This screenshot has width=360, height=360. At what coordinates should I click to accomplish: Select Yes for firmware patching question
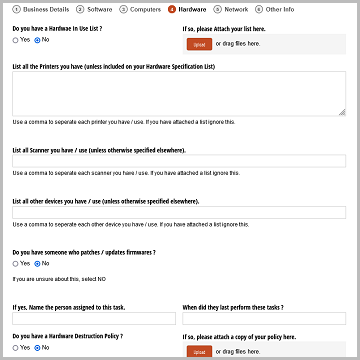pos(15,264)
